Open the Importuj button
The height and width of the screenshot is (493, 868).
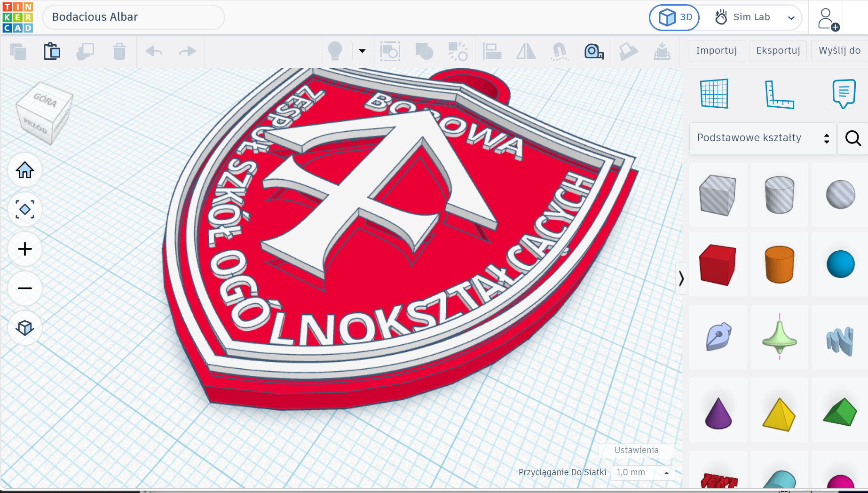pyautogui.click(x=717, y=51)
